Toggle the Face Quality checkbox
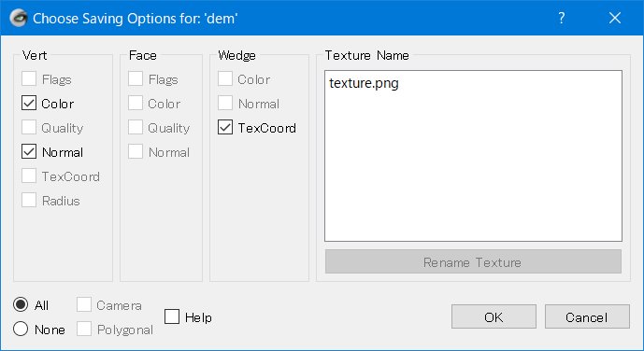The width and height of the screenshot is (644, 351). click(136, 127)
